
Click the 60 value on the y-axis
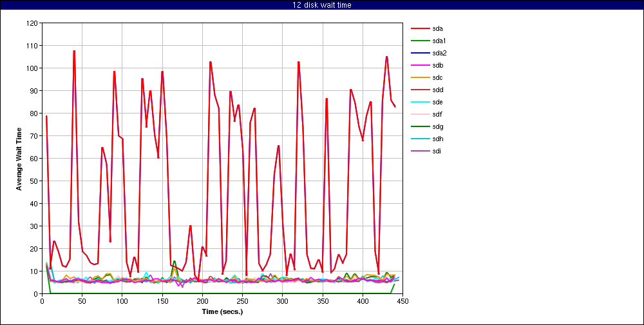(34, 159)
